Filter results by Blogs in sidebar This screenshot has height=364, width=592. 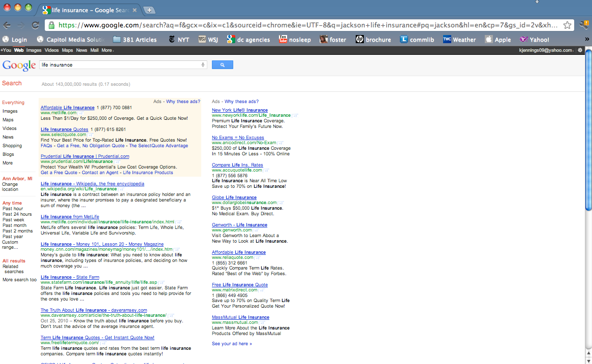click(8, 154)
